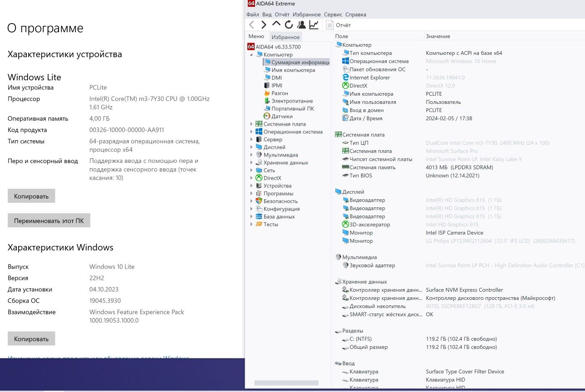The width and height of the screenshot is (585, 392).
Task: Refresh the AIDA64 page with circular arrow
Action: click(x=289, y=25)
